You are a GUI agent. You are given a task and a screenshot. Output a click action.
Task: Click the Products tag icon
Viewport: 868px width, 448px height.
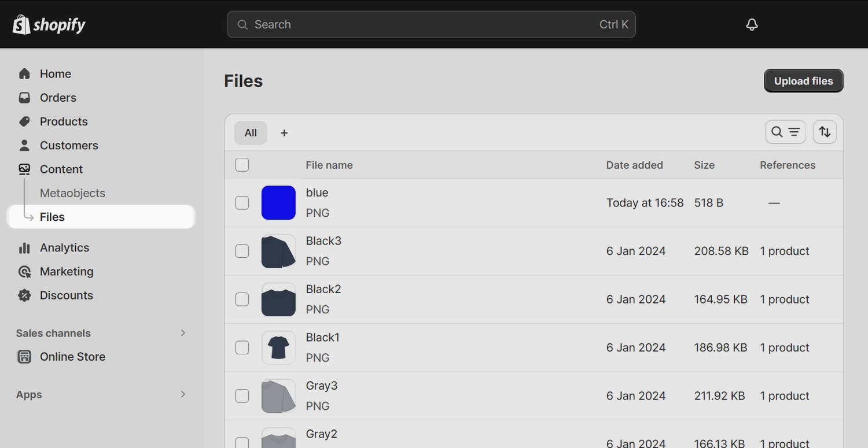pos(24,121)
